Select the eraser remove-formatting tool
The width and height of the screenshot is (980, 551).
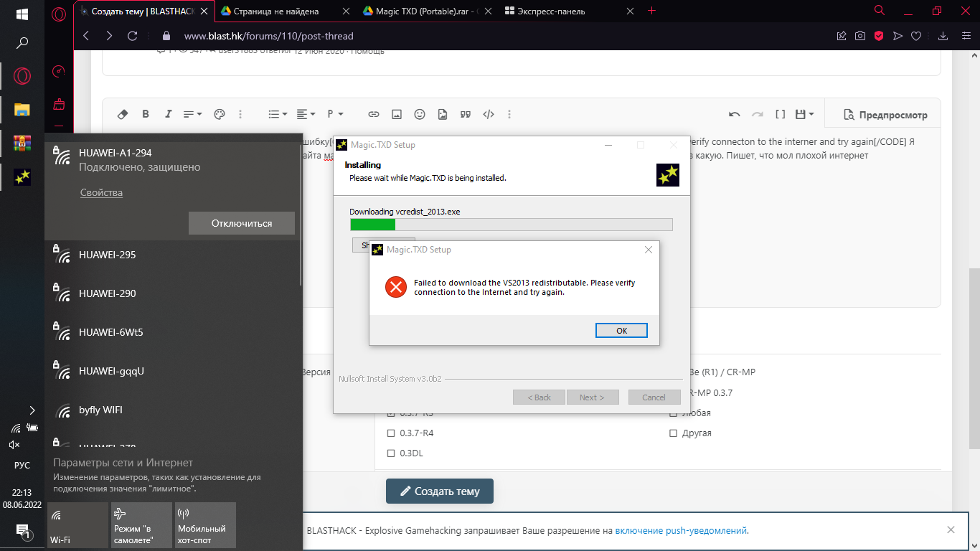122,114
